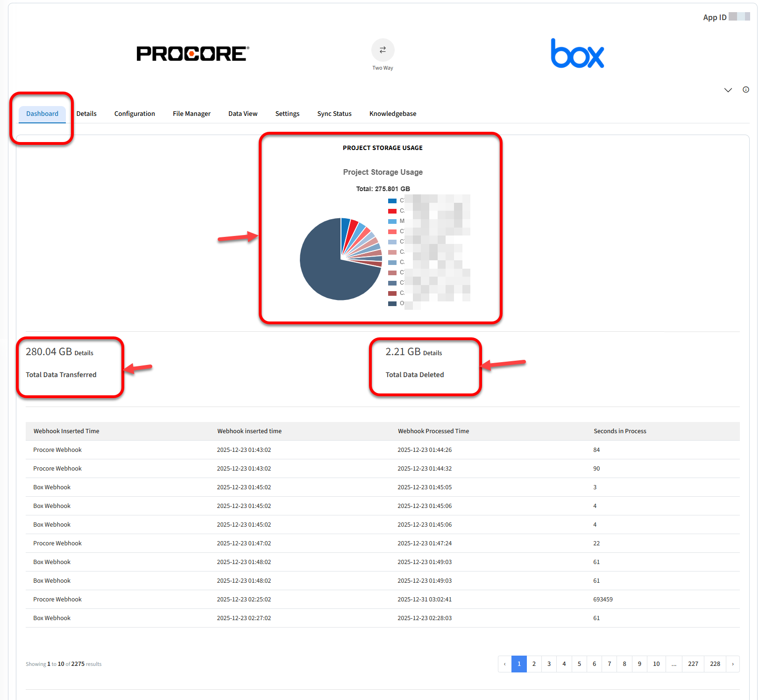The height and width of the screenshot is (700, 766).
Task: Switch to the File Manager tab
Action: (x=191, y=114)
